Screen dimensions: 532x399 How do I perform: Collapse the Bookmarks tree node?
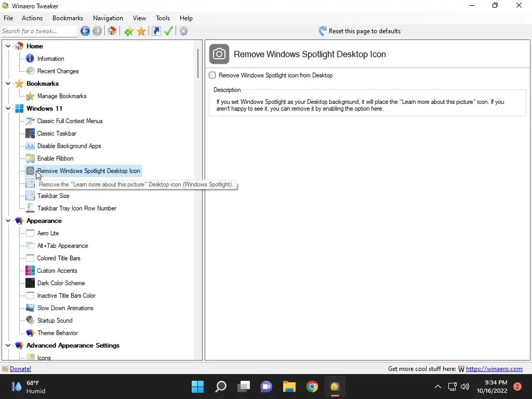(8, 84)
